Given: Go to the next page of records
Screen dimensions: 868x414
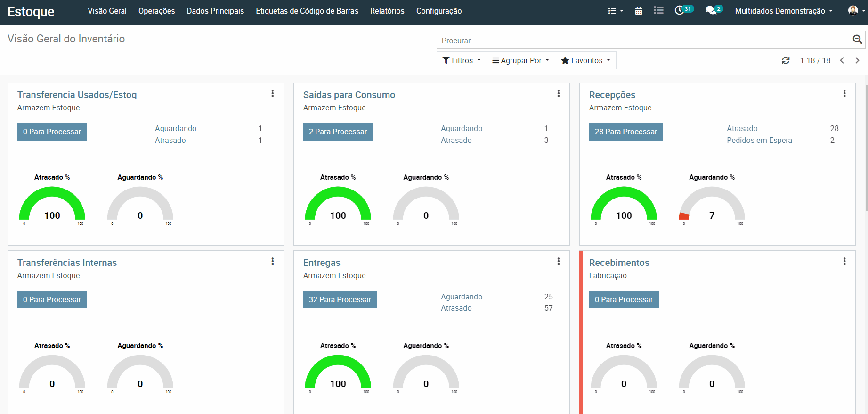Looking at the screenshot, I should click(857, 60).
